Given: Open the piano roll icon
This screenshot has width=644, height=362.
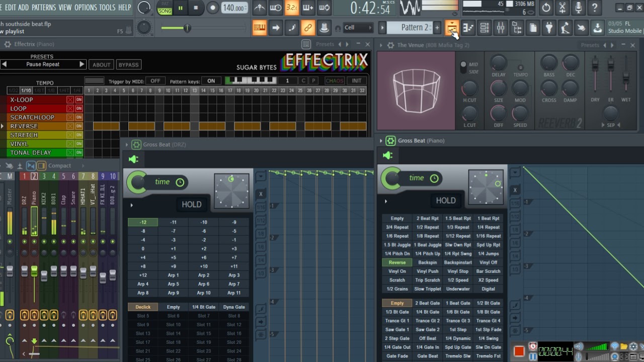Looking at the screenshot, I should tap(468, 28).
